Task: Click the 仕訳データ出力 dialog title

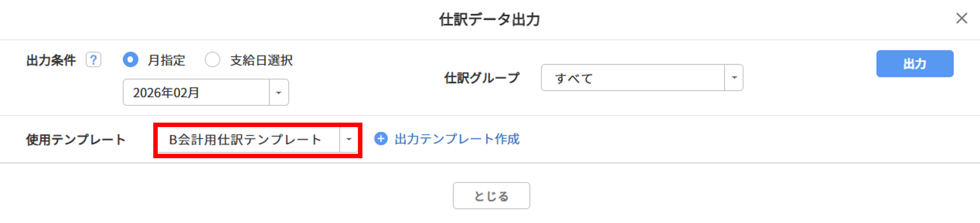Action: (490, 19)
